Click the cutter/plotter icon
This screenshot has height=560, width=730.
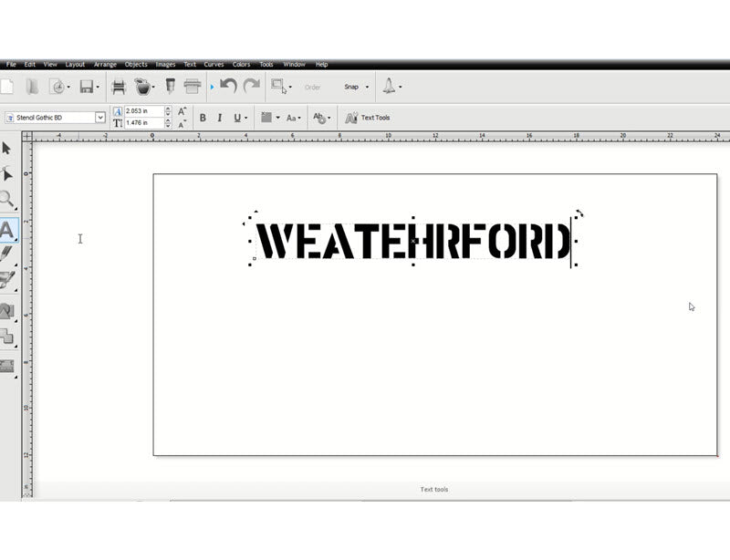pos(119,87)
